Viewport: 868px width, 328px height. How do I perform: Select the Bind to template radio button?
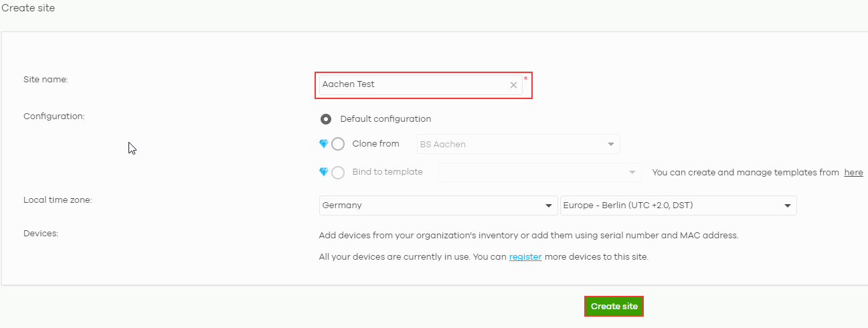(338, 172)
